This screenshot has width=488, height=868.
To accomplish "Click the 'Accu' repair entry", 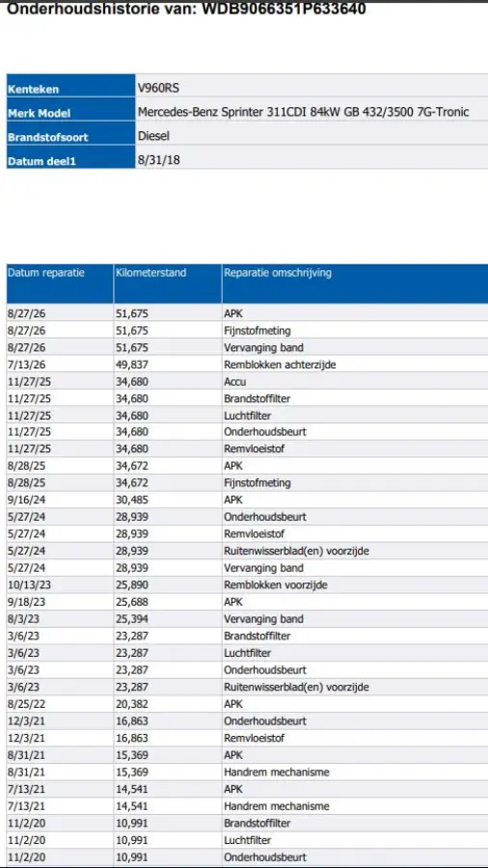I will tap(235, 382).
